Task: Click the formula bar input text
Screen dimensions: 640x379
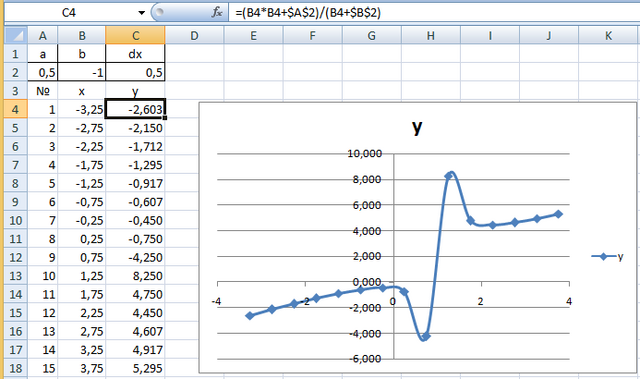Action: tap(308, 13)
